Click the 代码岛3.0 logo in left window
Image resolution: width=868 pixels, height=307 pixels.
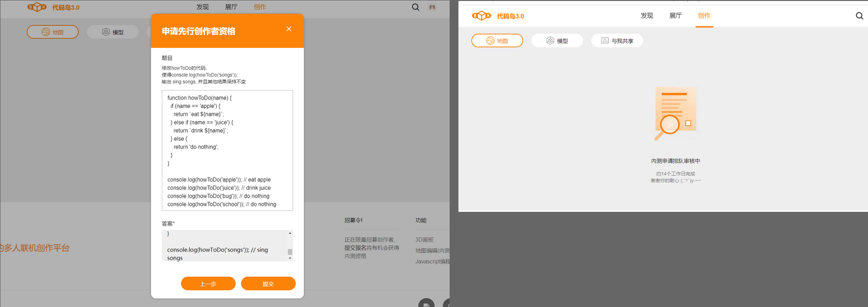click(x=53, y=7)
